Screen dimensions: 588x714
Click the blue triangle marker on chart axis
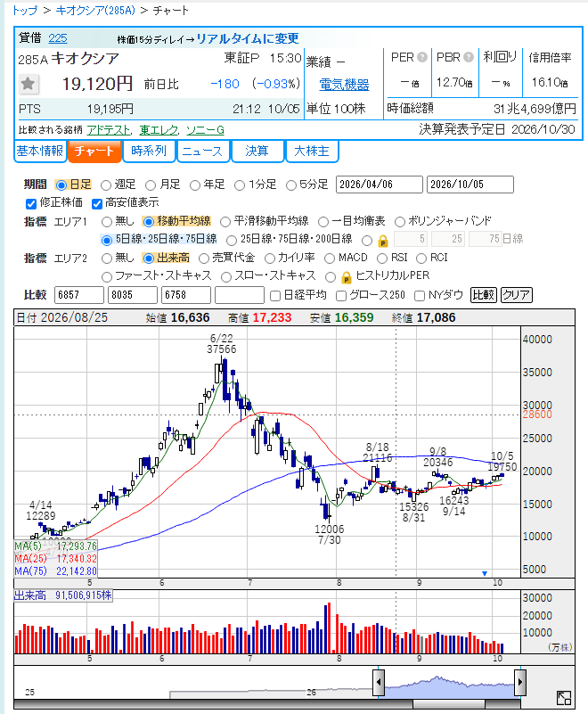click(485, 573)
